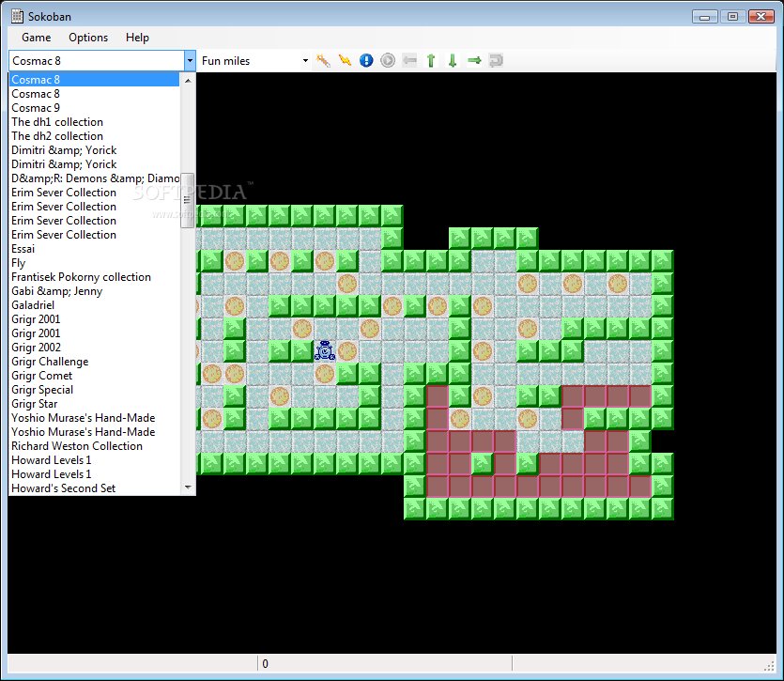Click the collection list scrollbar thumb
The width and height of the screenshot is (784, 681).
188,201
